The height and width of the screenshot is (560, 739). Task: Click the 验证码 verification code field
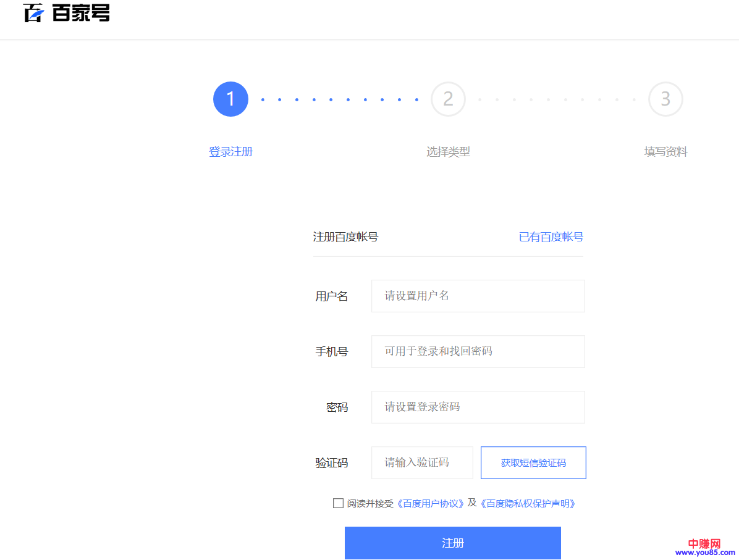tap(422, 462)
